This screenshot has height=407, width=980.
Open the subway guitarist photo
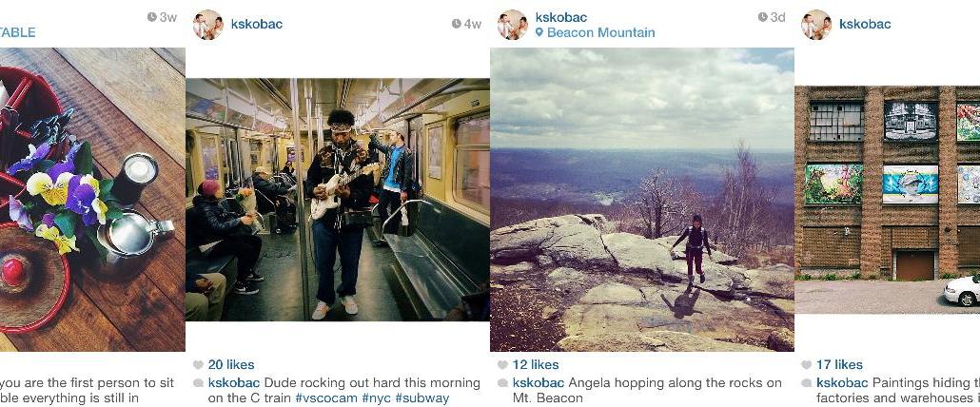point(338,200)
